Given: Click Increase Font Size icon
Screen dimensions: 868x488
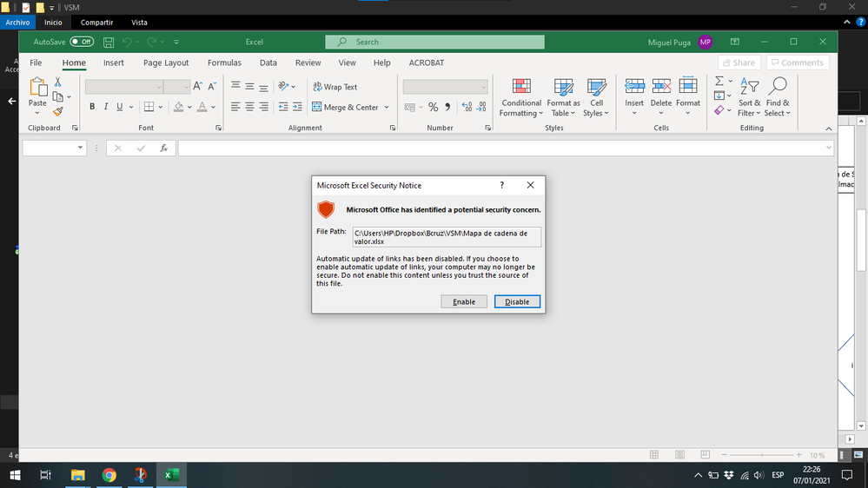Looking at the screenshot, I should click(197, 86).
